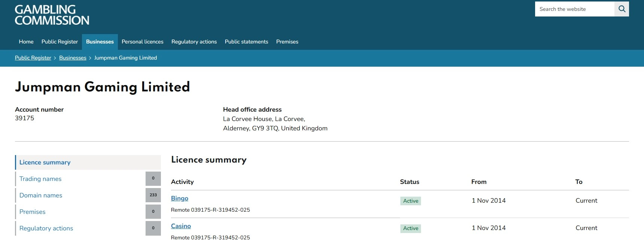Focus the Search the website field
644x245 pixels.
pyautogui.click(x=575, y=9)
